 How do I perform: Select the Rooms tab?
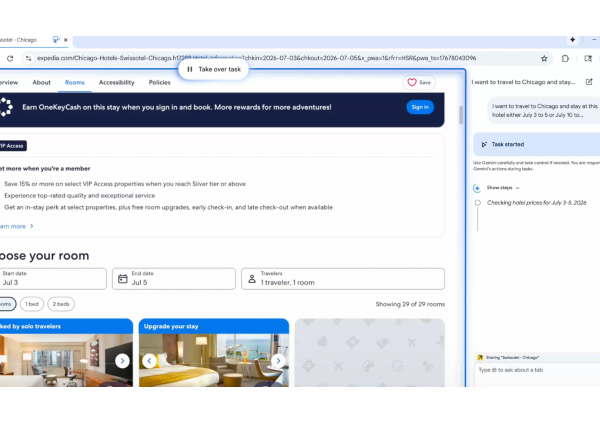tap(75, 82)
